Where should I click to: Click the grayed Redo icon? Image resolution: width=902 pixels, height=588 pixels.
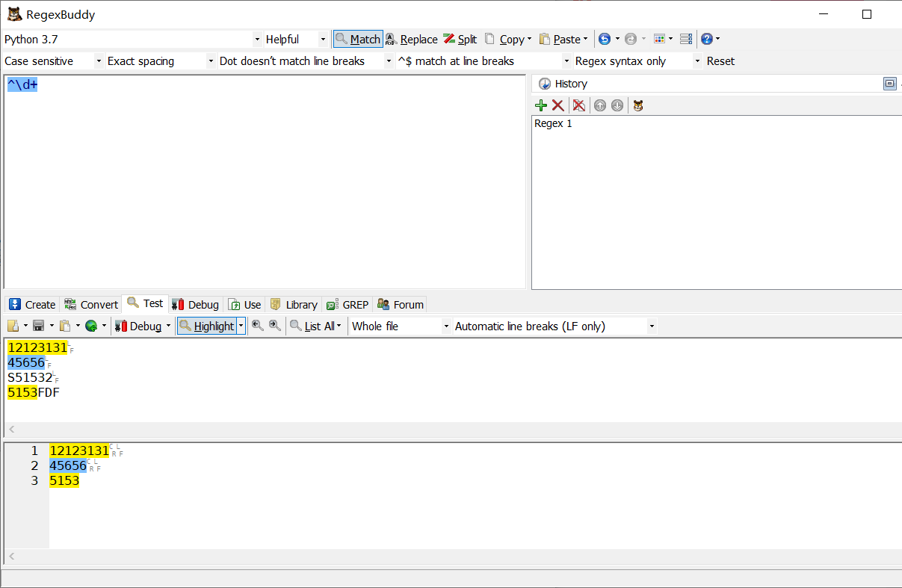[x=631, y=39]
